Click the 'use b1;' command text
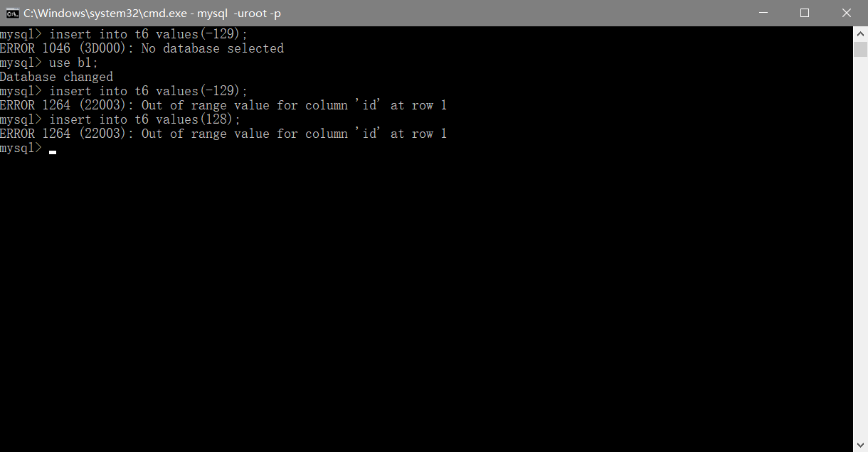The image size is (868, 452). click(x=74, y=63)
